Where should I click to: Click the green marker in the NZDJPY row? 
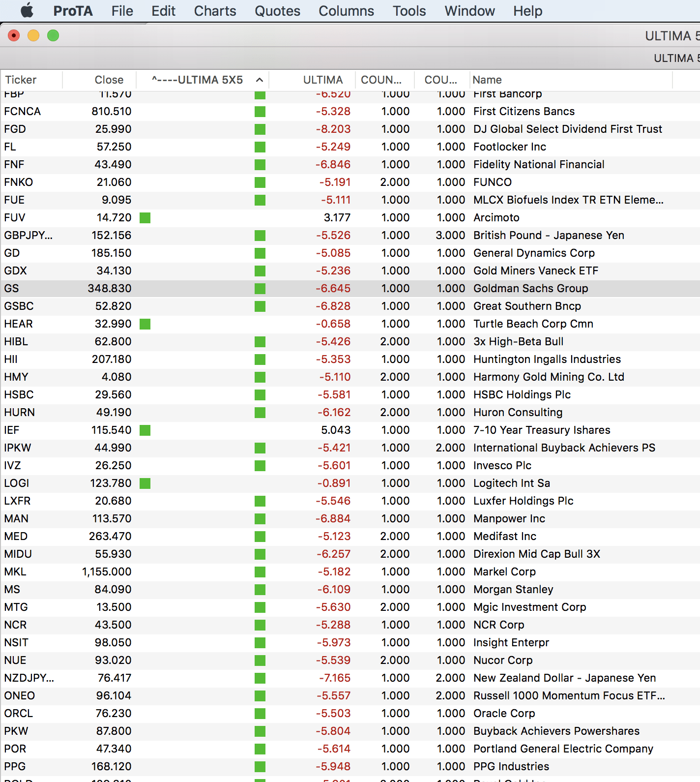(x=260, y=678)
